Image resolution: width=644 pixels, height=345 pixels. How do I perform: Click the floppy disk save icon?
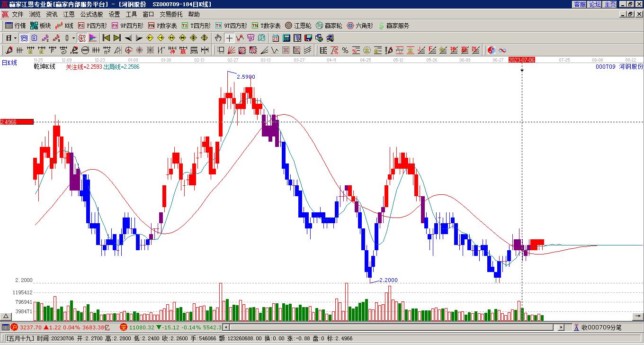tap(308, 38)
